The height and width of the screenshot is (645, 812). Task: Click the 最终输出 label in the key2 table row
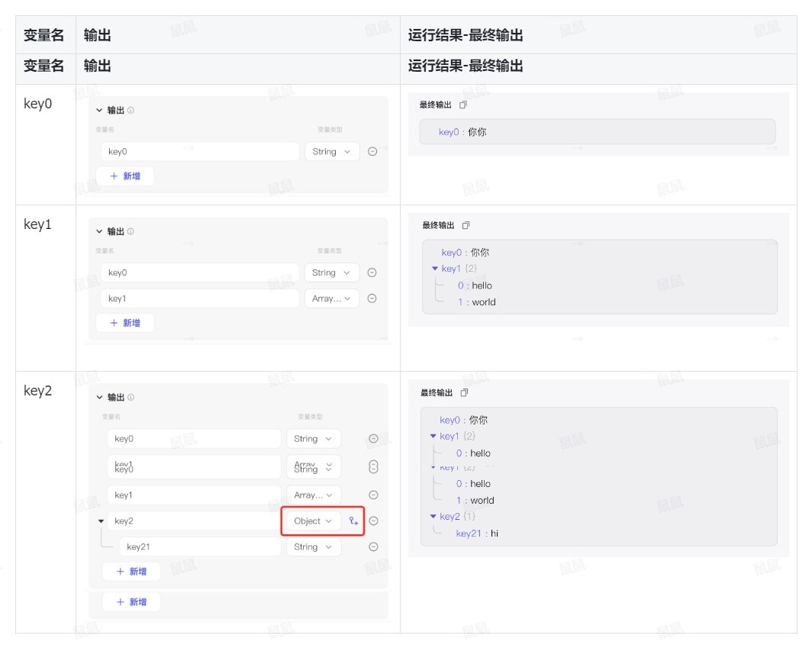[437, 392]
